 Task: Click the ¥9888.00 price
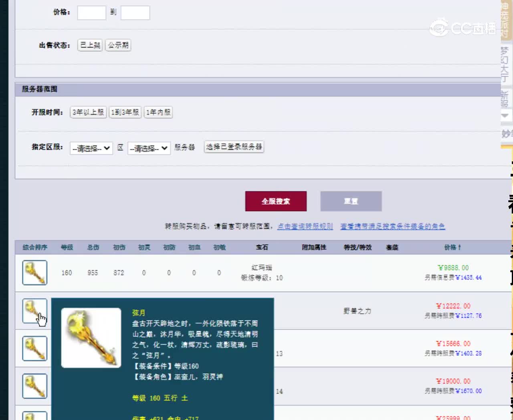point(453,268)
